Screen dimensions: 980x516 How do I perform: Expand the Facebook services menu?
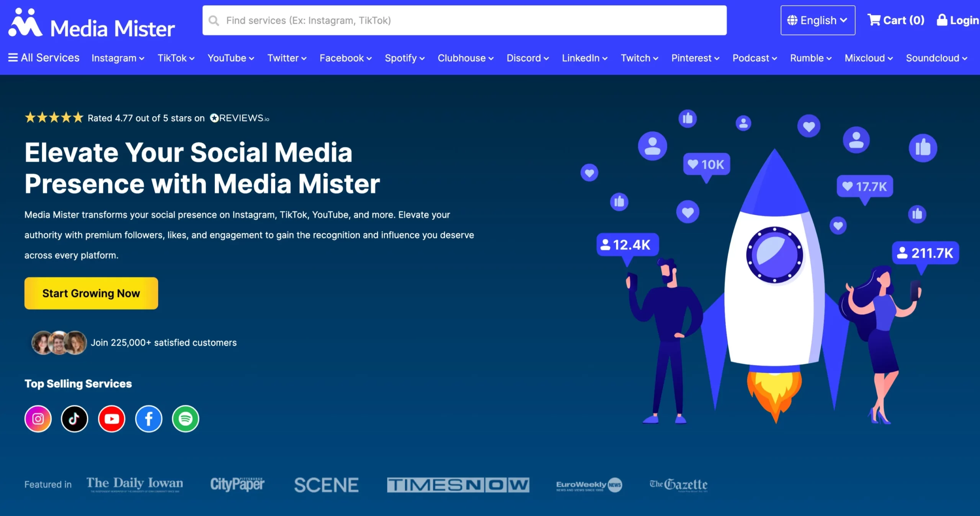pyautogui.click(x=346, y=58)
